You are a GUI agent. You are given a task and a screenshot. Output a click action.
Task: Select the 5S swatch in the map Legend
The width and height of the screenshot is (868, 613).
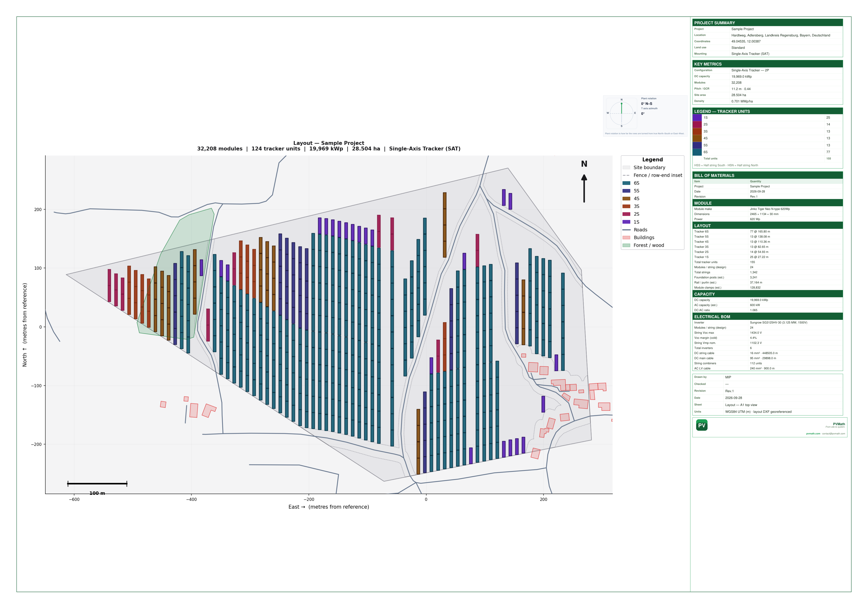(626, 191)
